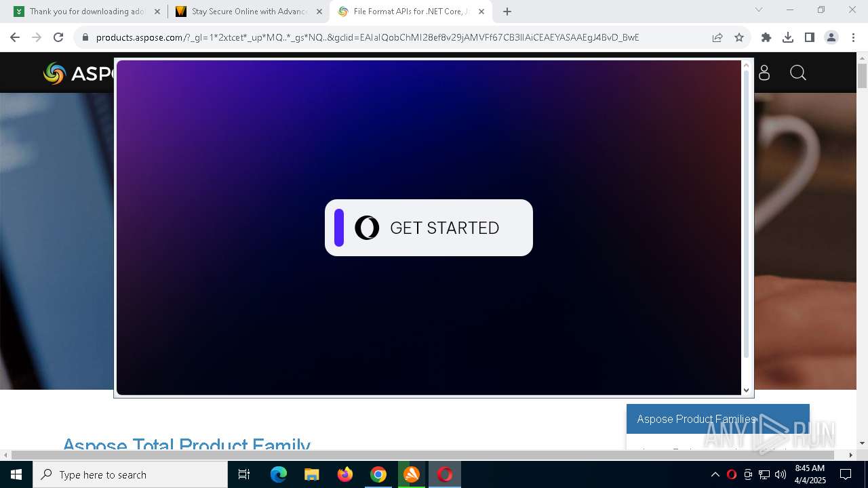
Task: Open Chrome three-dot menu
Action: point(852,37)
